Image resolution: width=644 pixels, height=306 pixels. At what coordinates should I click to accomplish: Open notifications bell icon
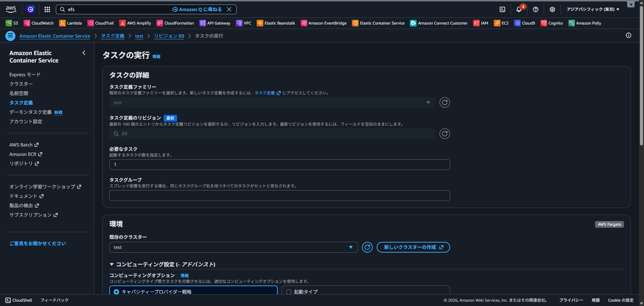coord(519,9)
